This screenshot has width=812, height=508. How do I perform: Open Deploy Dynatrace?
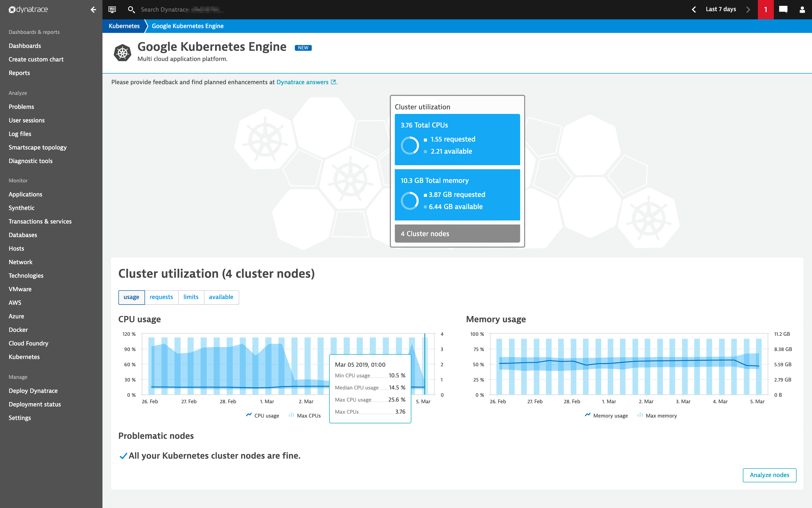tap(33, 391)
